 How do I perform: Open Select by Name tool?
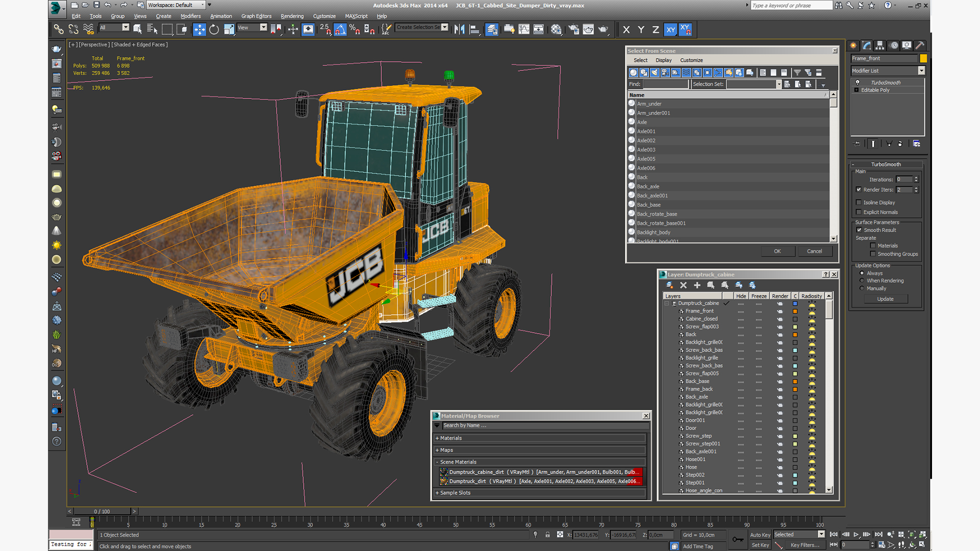point(152,30)
